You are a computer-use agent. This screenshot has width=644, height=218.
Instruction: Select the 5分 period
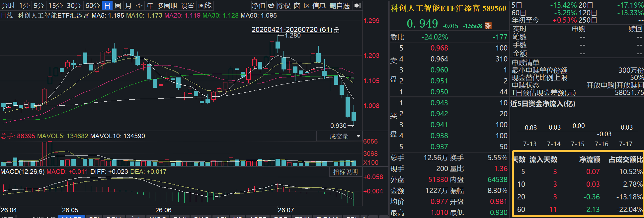(39, 6)
